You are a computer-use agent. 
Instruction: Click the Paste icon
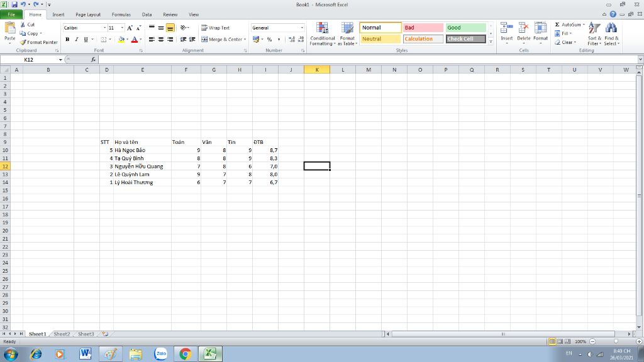click(10, 29)
